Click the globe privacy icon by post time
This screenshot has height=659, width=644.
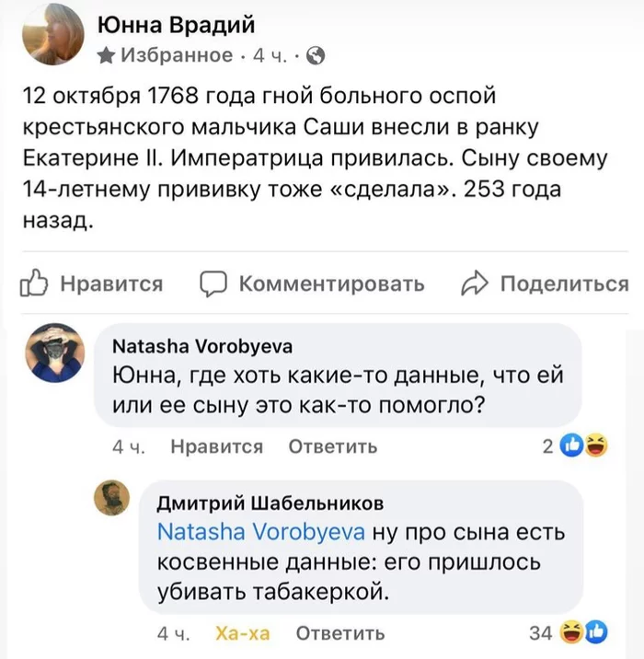point(315,56)
